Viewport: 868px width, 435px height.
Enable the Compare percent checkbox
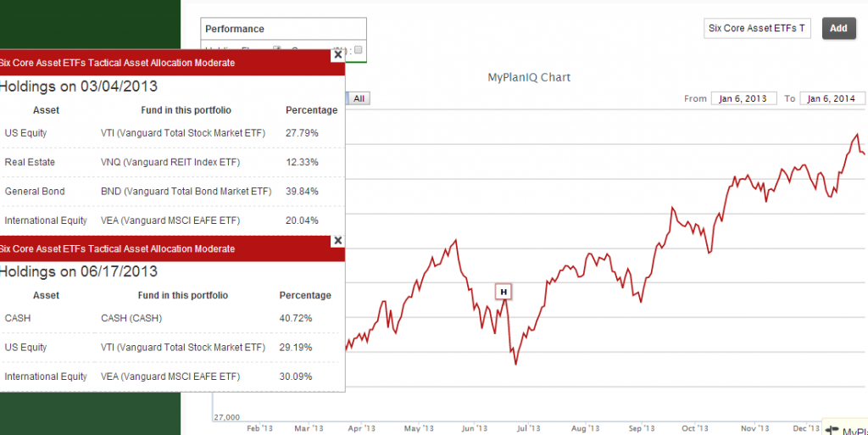coord(359,50)
